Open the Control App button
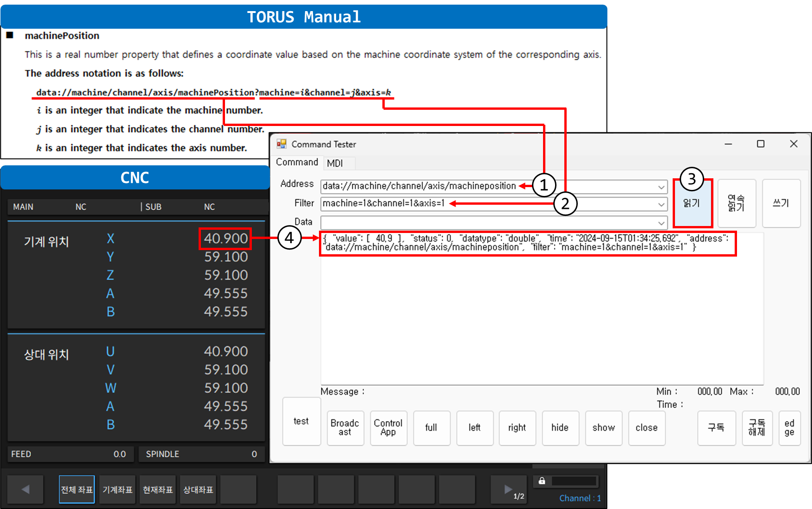Image resolution: width=812 pixels, height=509 pixels. [388, 427]
